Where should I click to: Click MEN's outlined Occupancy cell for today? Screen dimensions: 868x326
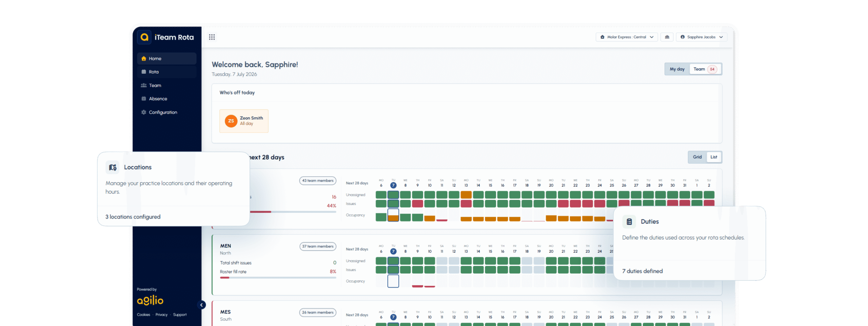(393, 281)
